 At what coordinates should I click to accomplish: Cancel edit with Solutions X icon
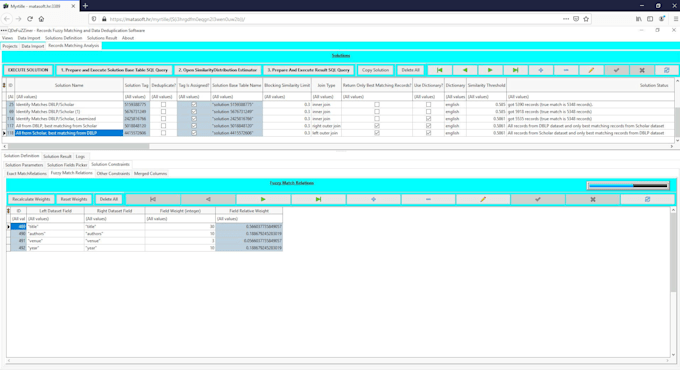(x=642, y=70)
